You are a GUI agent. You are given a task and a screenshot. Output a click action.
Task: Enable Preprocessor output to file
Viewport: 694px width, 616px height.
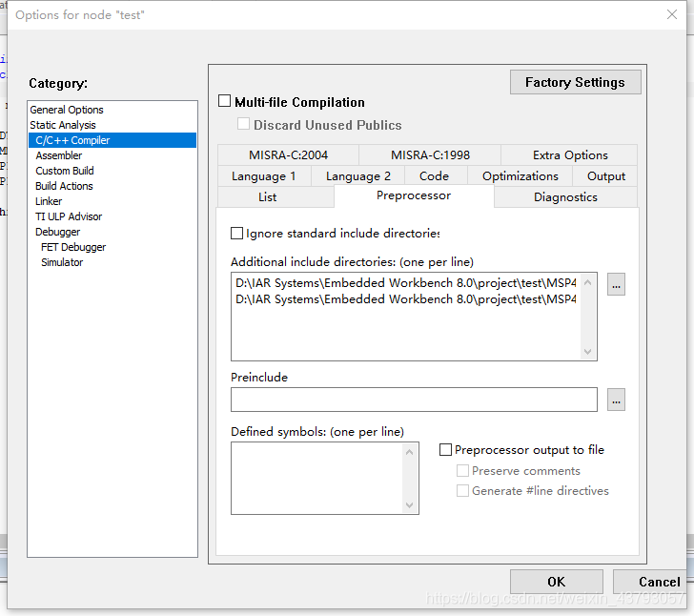(445, 450)
